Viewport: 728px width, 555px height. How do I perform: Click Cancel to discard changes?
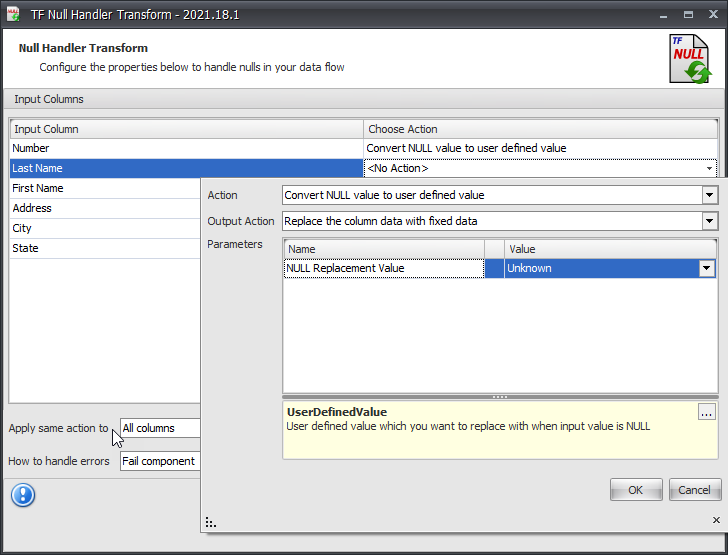694,490
